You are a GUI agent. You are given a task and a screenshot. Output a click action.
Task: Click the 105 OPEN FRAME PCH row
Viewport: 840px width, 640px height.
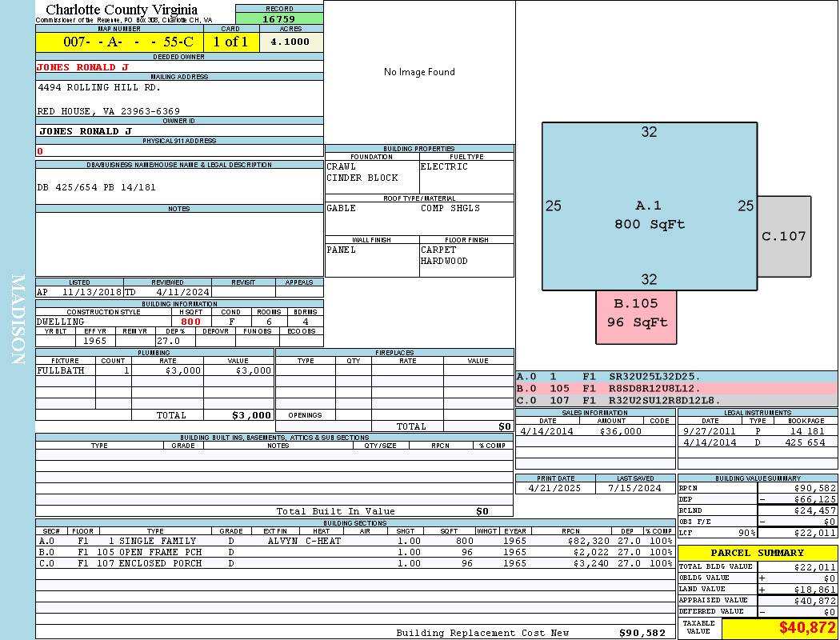tap(354, 552)
